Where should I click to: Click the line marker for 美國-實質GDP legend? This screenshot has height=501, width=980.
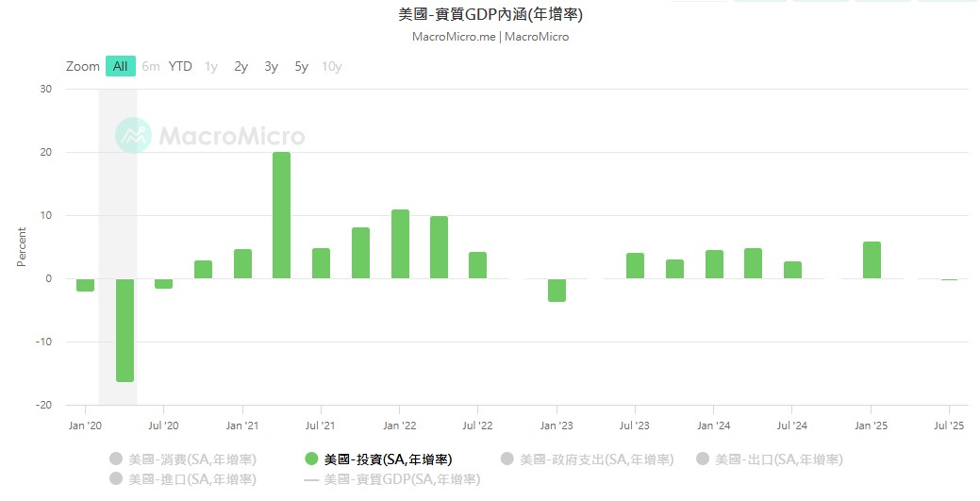tap(311, 479)
